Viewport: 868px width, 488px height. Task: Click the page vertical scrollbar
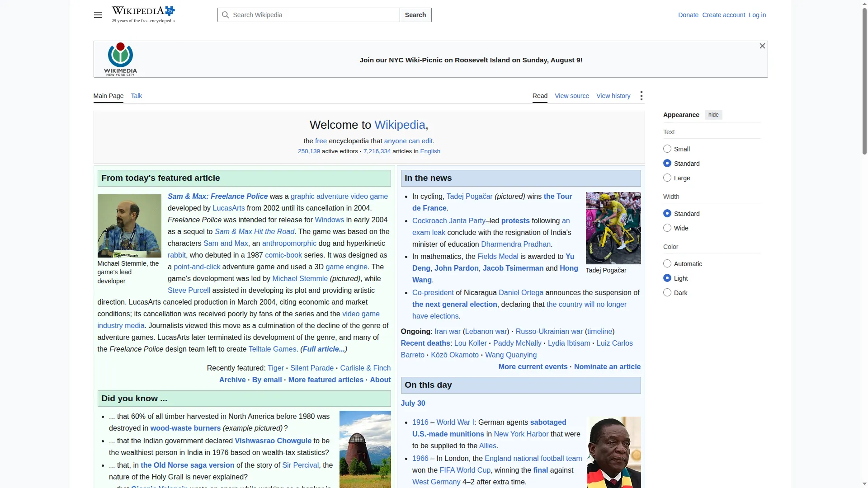click(x=864, y=81)
